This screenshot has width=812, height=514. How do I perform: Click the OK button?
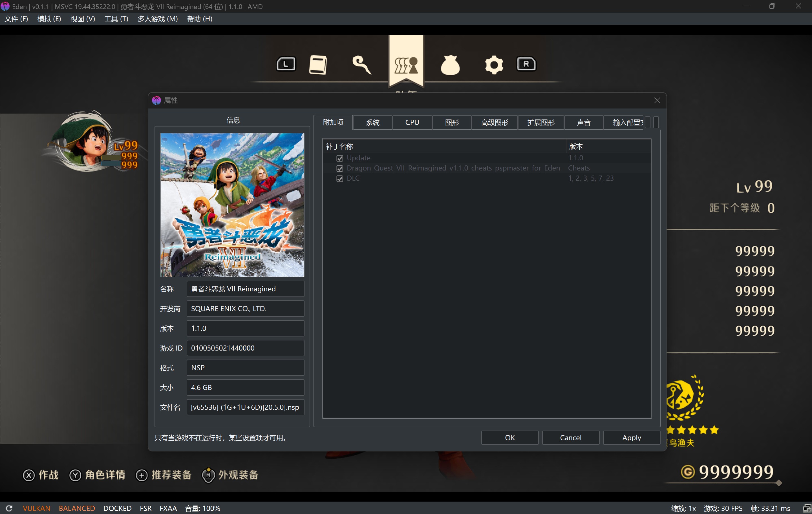(x=509, y=437)
